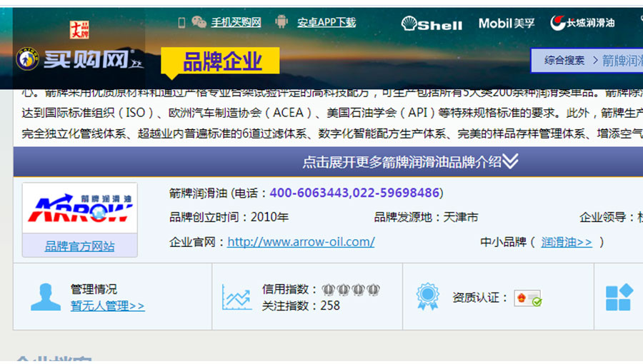Click the 关注指数：258 text

point(301,305)
